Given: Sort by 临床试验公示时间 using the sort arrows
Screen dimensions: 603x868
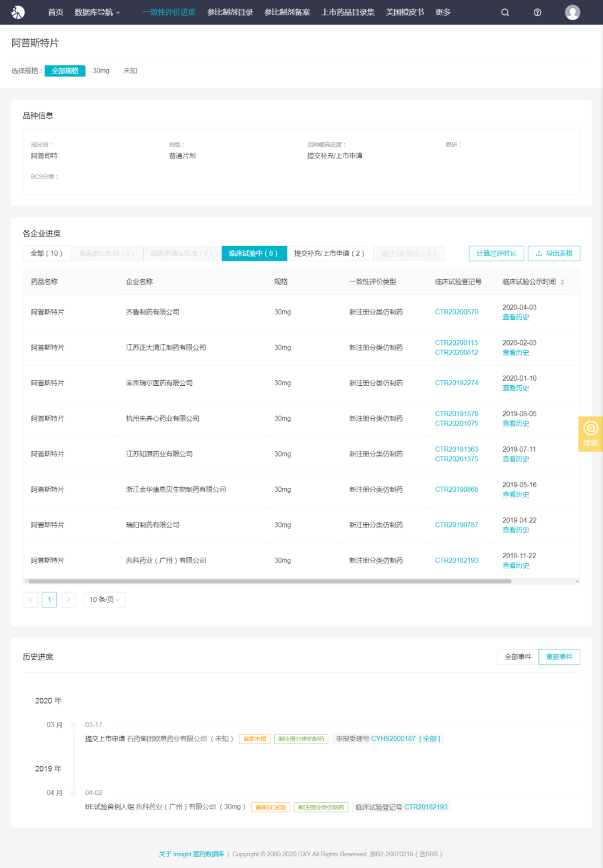Looking at the screenshot, I should pyautogui.click(x=562, y=282).
